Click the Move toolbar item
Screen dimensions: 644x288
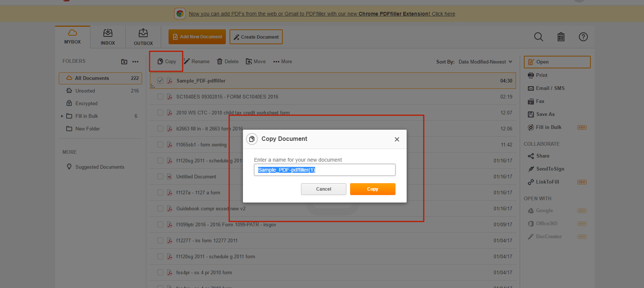pos(256,61)
